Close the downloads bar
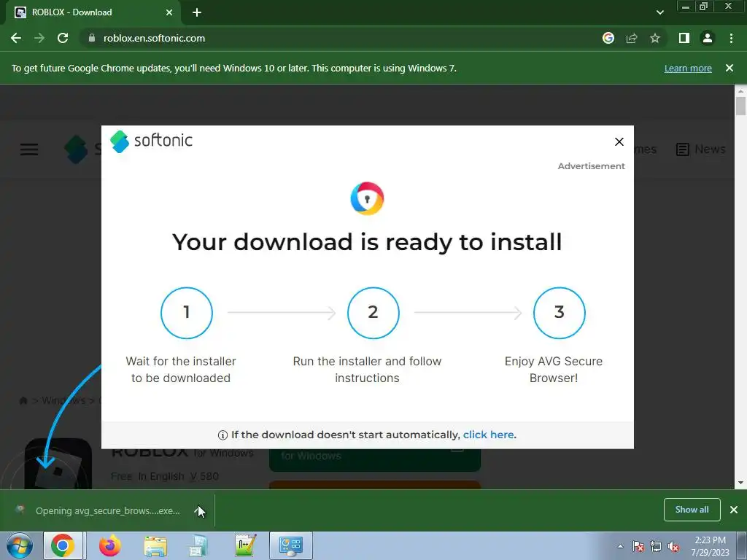 click(734, 510)
